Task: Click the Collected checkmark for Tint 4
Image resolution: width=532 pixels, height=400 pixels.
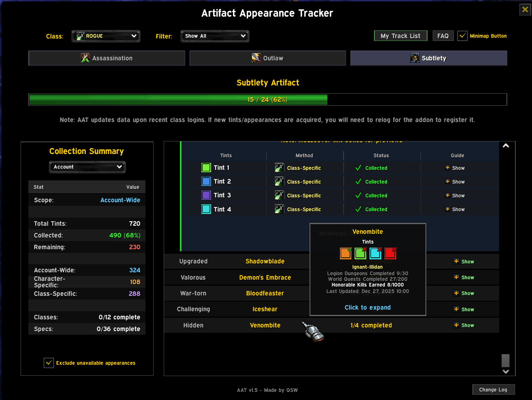Action: (358, 209)
